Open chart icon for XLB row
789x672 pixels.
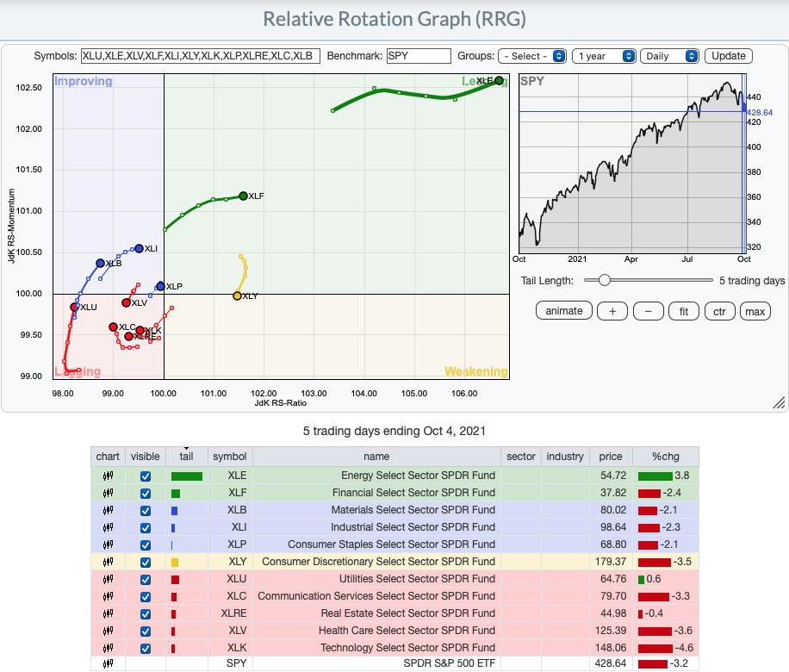pos(108,510)
